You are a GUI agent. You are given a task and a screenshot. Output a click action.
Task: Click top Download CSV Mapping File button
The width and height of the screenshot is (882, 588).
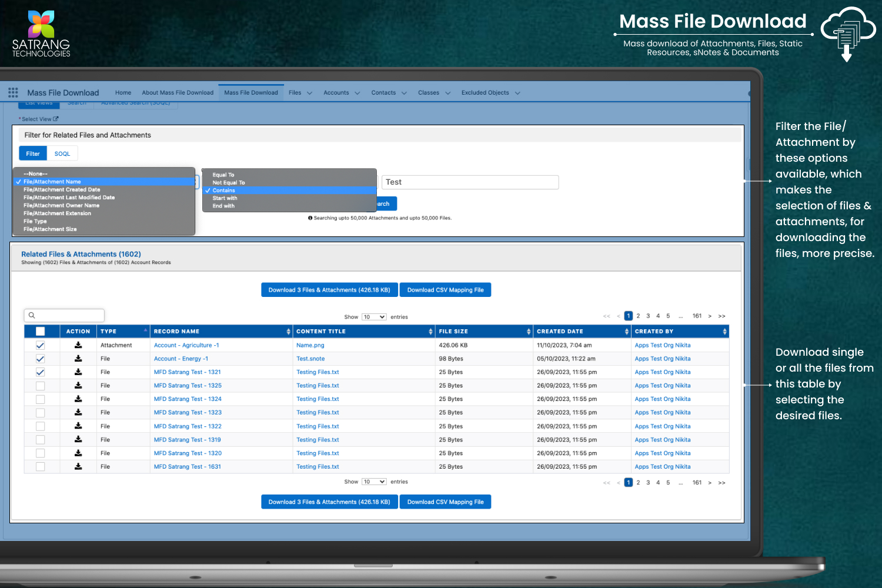[x=445, y=290]
